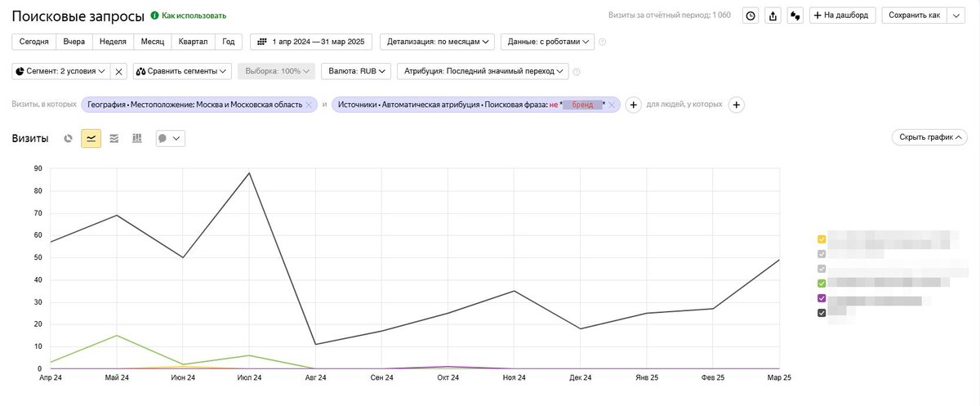Toggle the first grey legend checkbox

(822, 254)
